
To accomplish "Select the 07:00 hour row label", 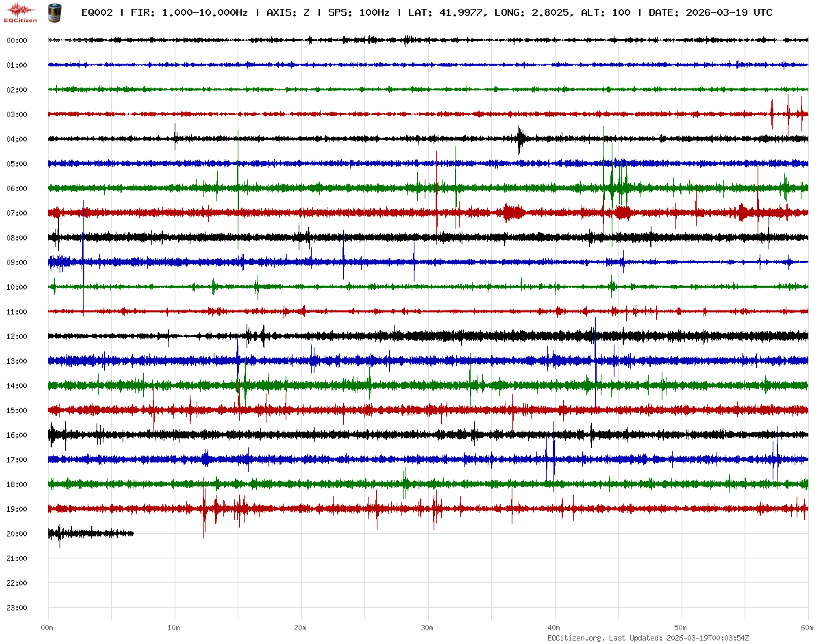I will tap(16, 213).
